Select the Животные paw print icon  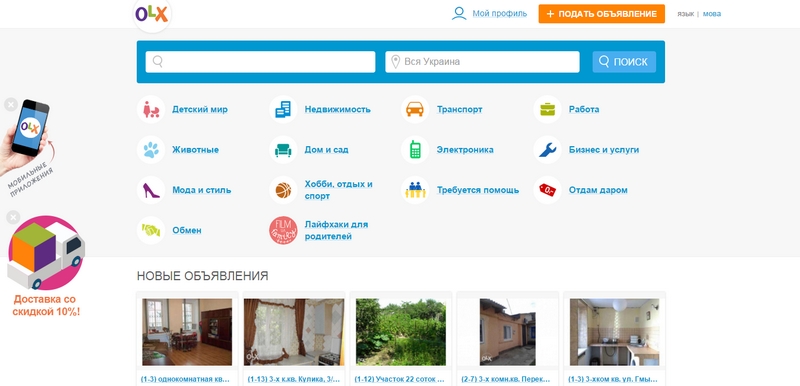coord(151,149)
